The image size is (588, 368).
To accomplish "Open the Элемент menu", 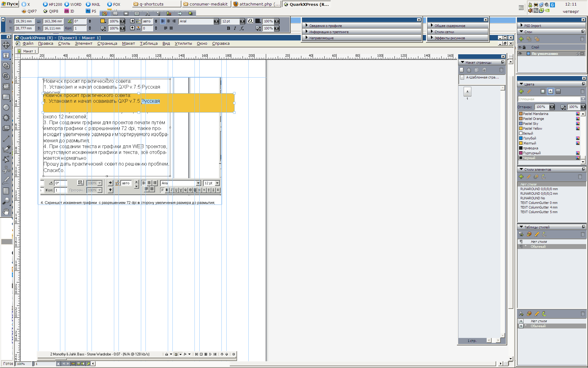I will tap(84, 44).
